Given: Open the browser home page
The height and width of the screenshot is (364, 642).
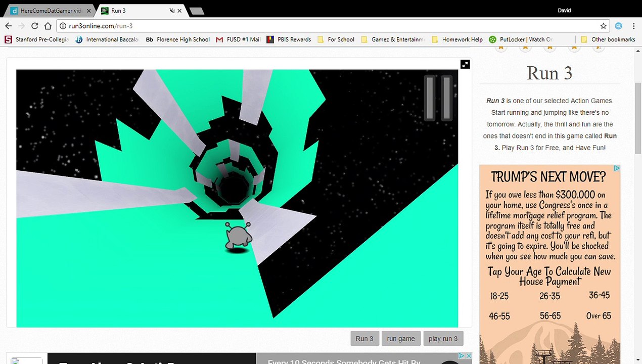Looking at the screenshot, I should point(48,26).
